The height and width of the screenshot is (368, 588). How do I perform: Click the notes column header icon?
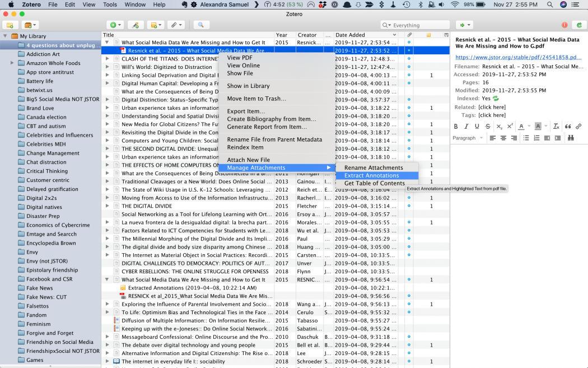[x=428, y=35]
